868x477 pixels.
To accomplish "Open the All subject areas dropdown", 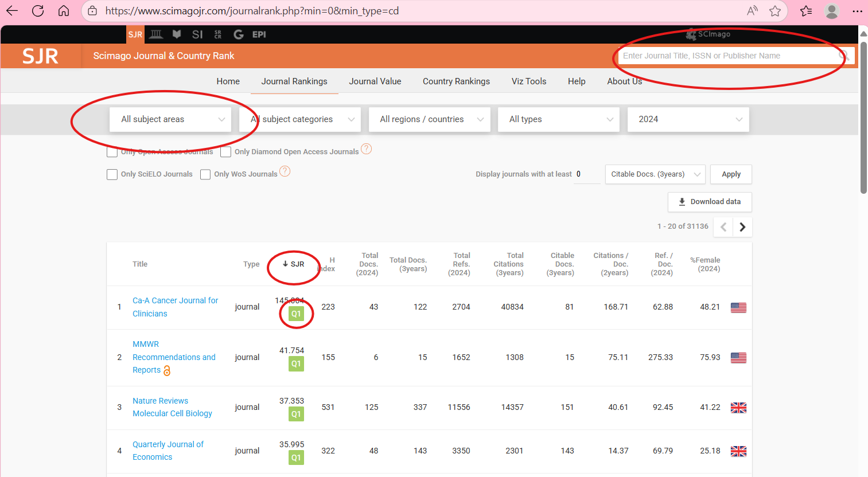I will coord(170,119).
